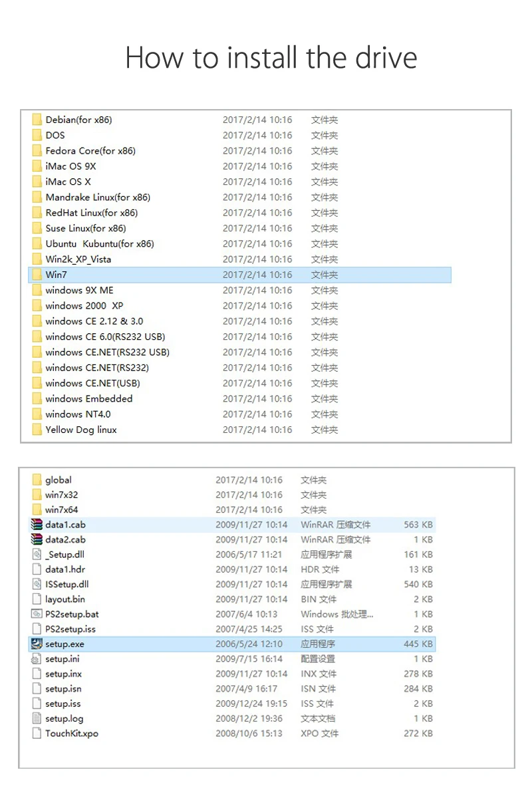This screenshot has height=798, width=532.
Task: Click the setup.log text file icon
Action: 37,718
